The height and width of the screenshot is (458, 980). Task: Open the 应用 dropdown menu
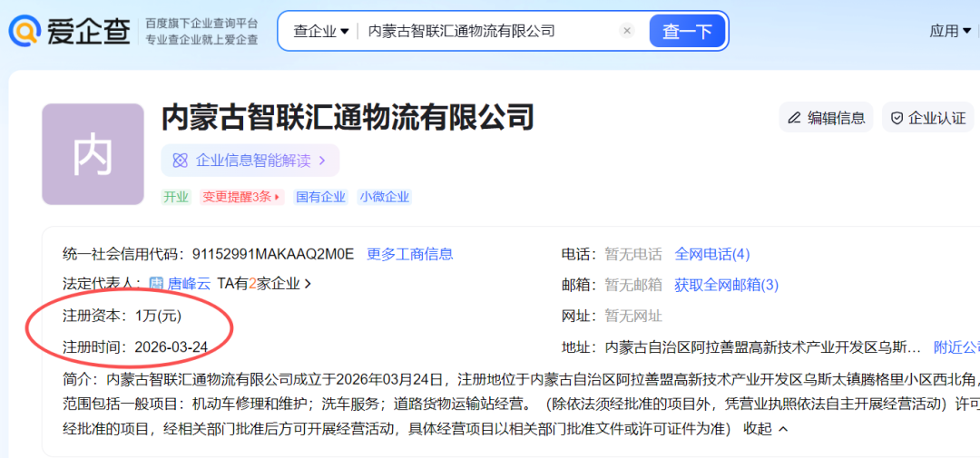click(950, 31)
